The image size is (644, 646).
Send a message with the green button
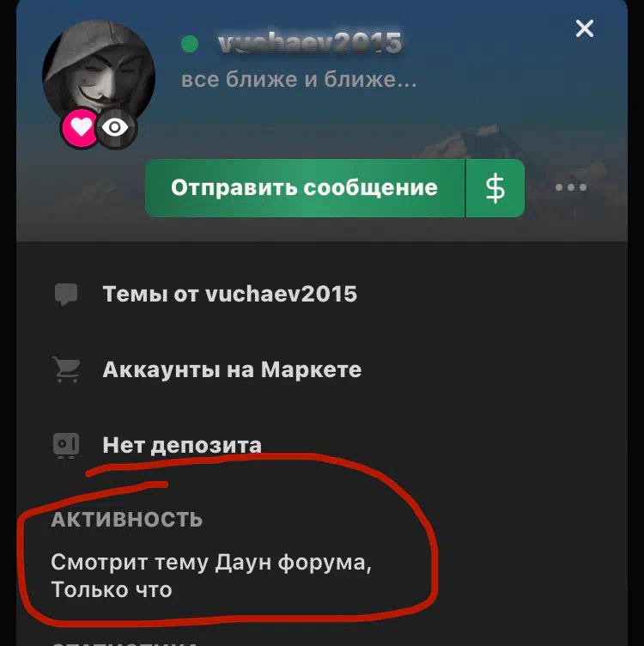305,188
